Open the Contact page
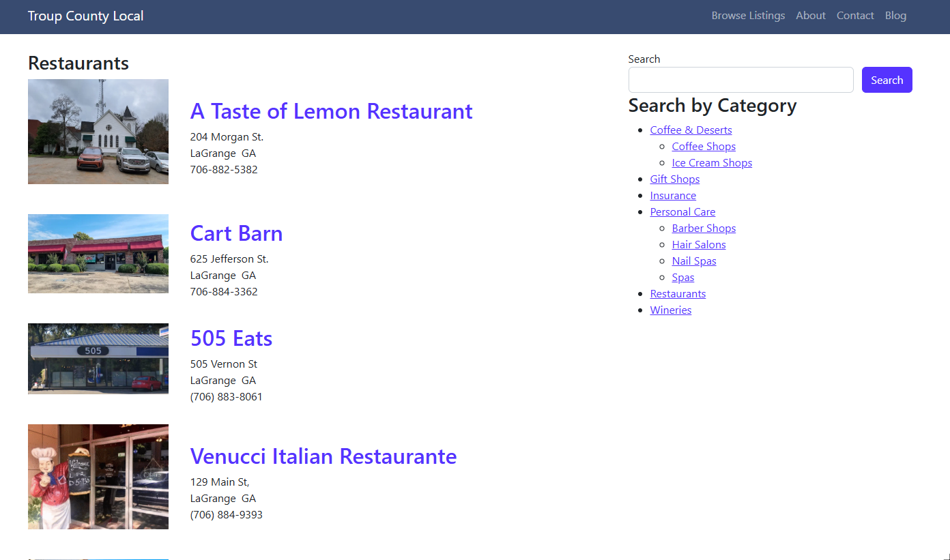Viewport: 950px width, 560px height. tap(855, 16)
